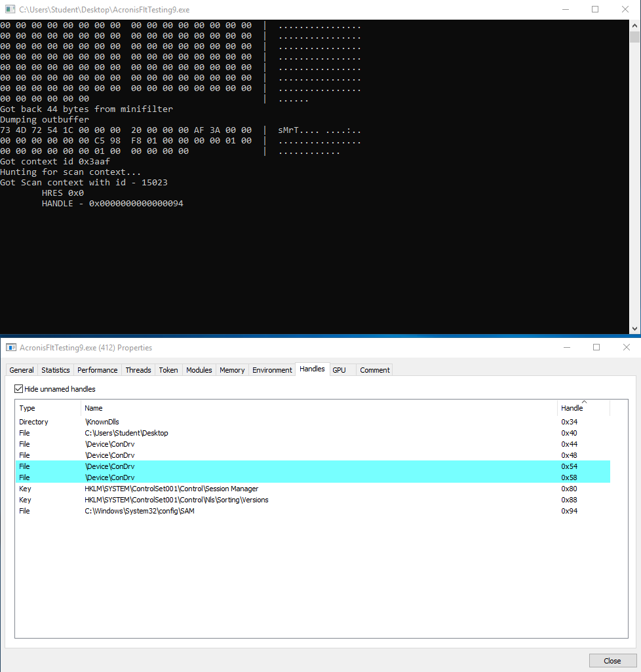Maximize the console window
641x672 pixels.
[595, 9]
